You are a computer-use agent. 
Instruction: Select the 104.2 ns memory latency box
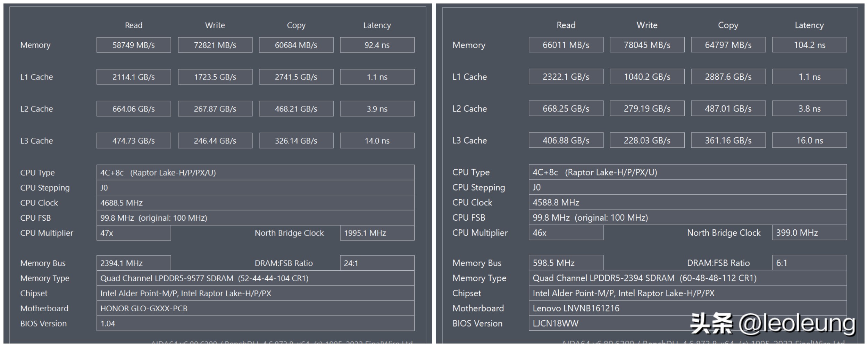[809, 45]
